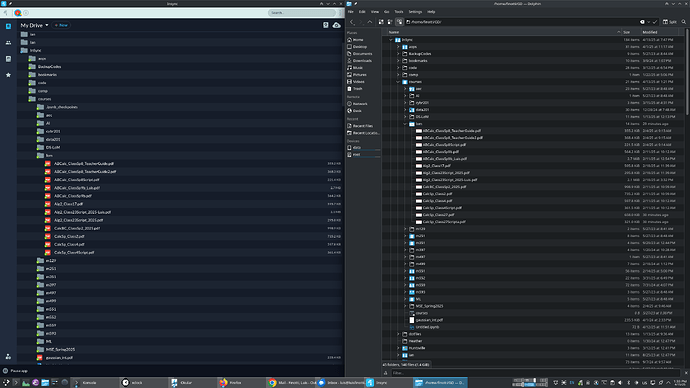Click Dolphin's search magnifier icon

click(683, 22)
